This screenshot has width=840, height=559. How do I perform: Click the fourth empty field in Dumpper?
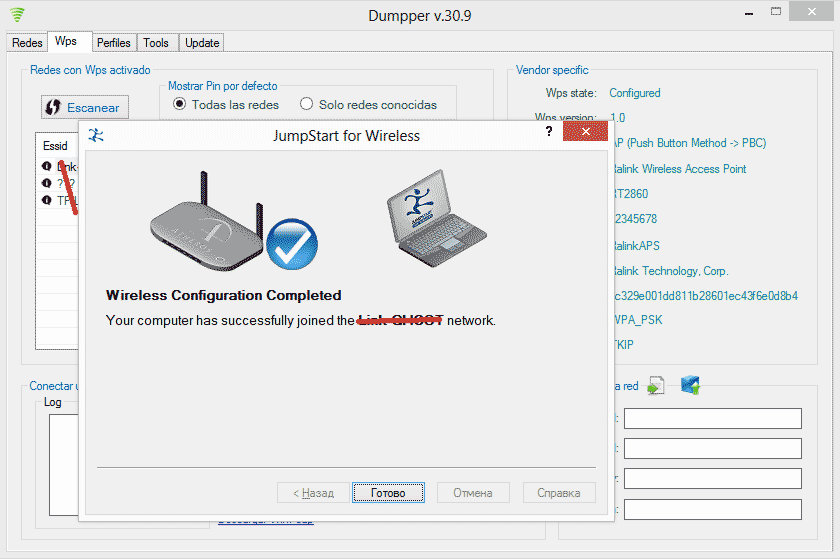[712, 509]
